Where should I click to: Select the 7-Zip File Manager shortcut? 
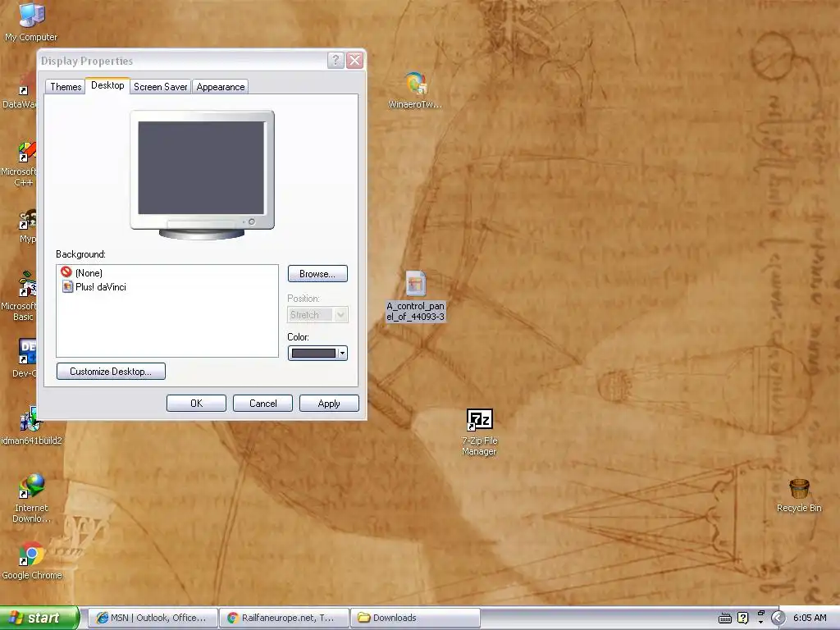[479, 432]
